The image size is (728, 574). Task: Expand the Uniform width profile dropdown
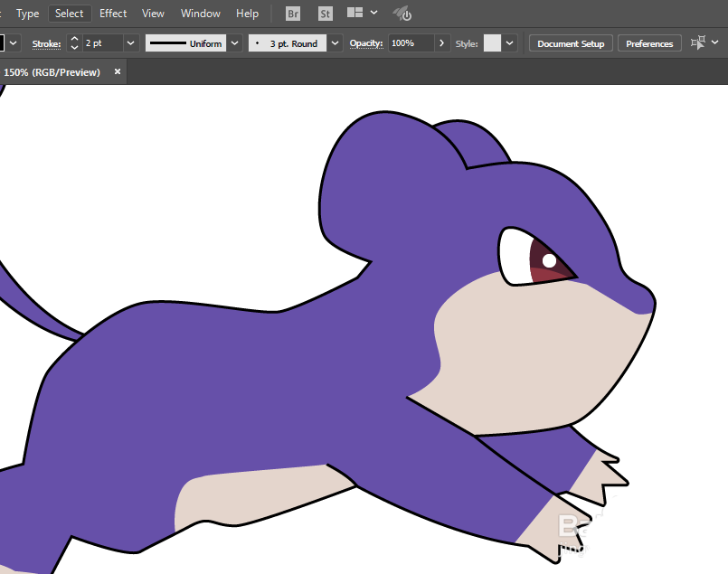(235, 43)
